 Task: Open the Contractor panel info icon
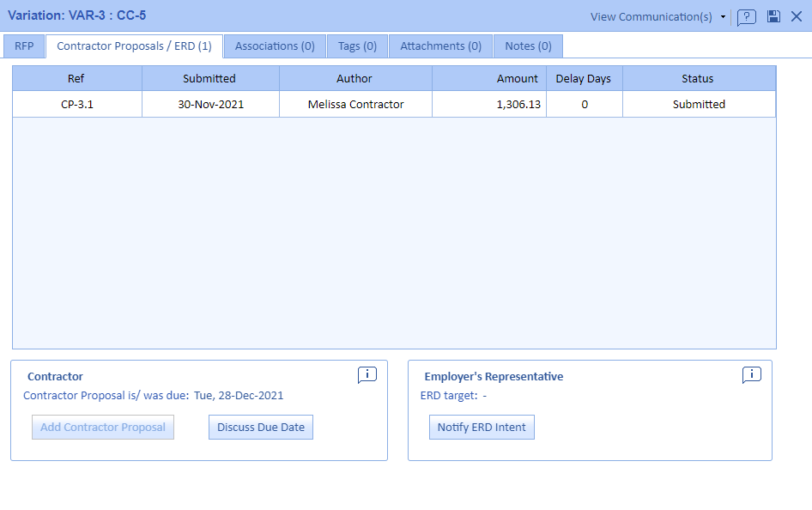tap(367, 375)
